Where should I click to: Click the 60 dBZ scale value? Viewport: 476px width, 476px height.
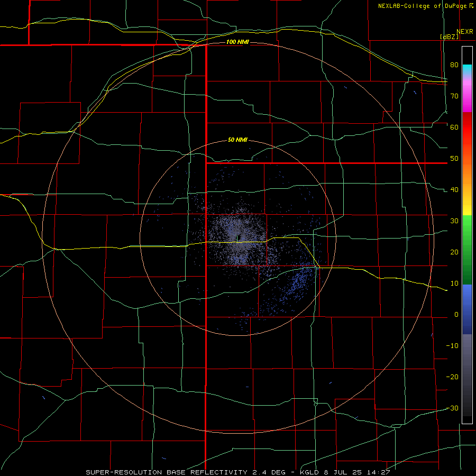454,127
